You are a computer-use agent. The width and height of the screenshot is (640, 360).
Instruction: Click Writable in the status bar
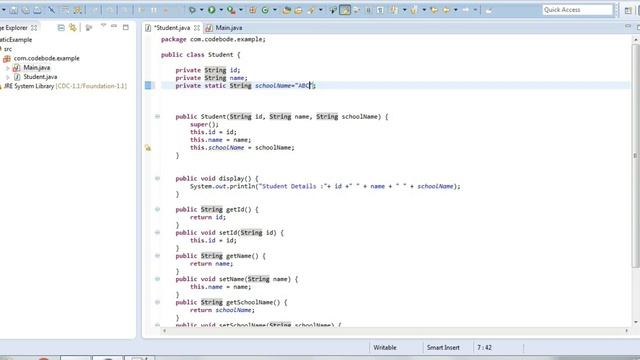(x=384, y=347)
